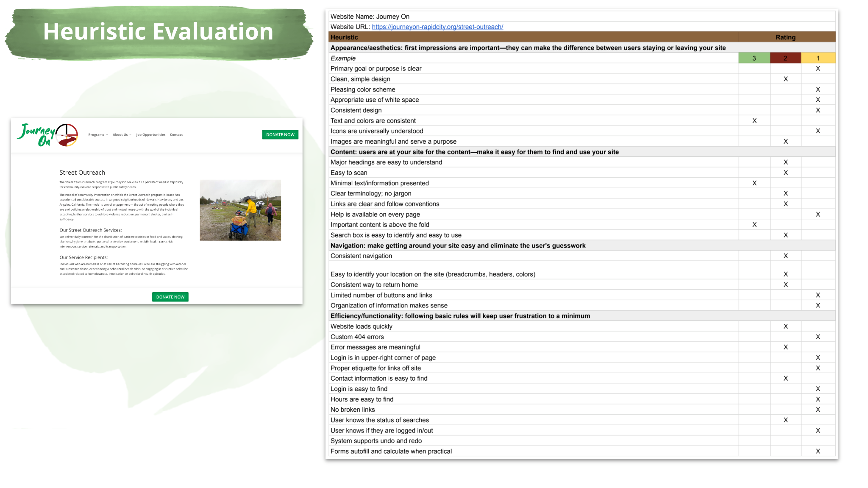Click the top DONATE NOW button
This screenshot has width=868, height=488.
[280, 134]
